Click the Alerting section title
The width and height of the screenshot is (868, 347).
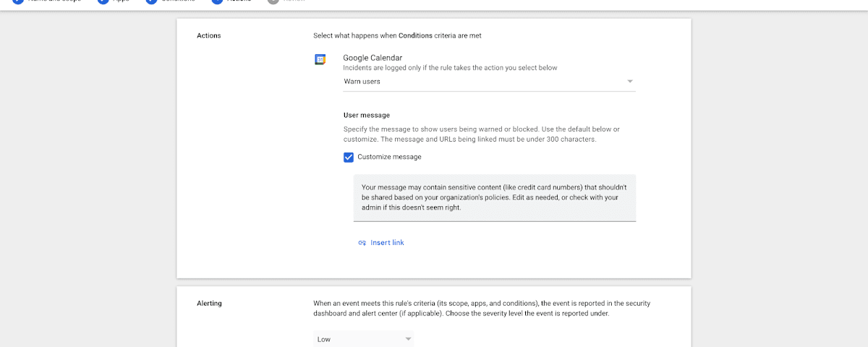click(209, 304)
